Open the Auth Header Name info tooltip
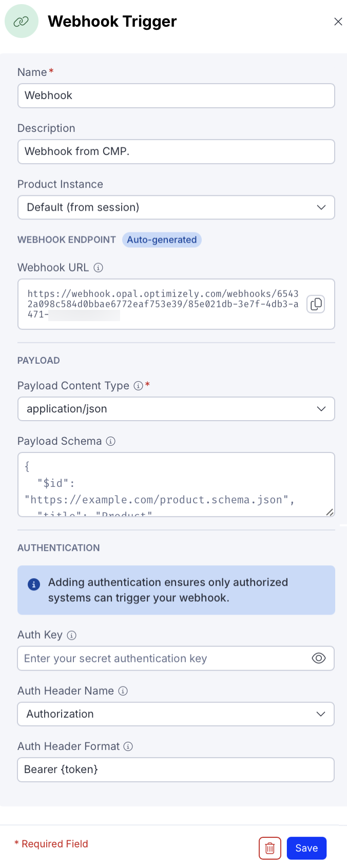This screenshot has width=347, height=868. 122,691
